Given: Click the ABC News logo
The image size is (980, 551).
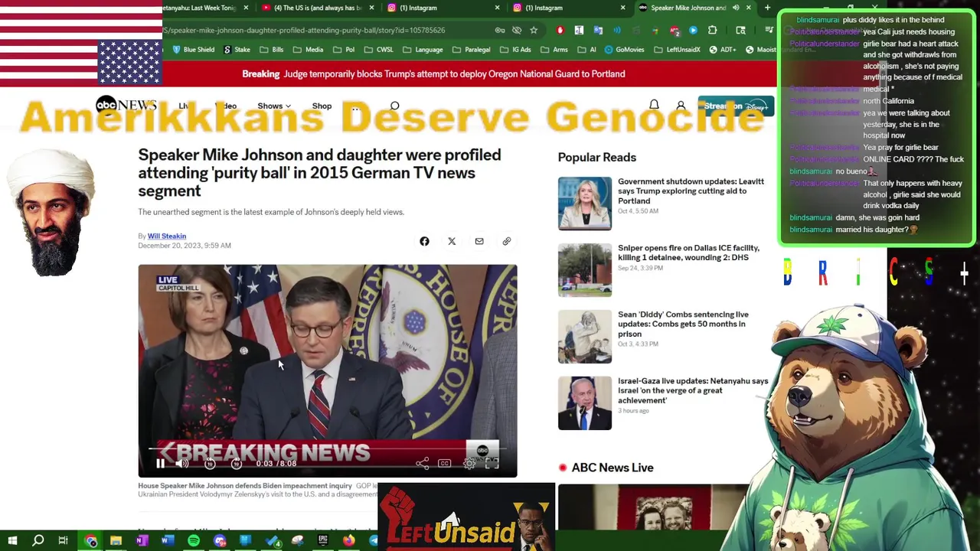Looking at the screenshot, I should (x=126, y=106).
